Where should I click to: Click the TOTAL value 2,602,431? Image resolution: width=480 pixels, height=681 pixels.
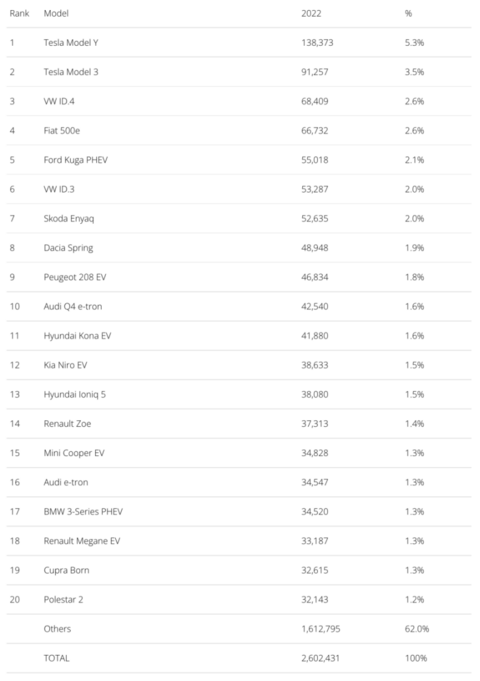pyautogui.click(x=321, y=658)
